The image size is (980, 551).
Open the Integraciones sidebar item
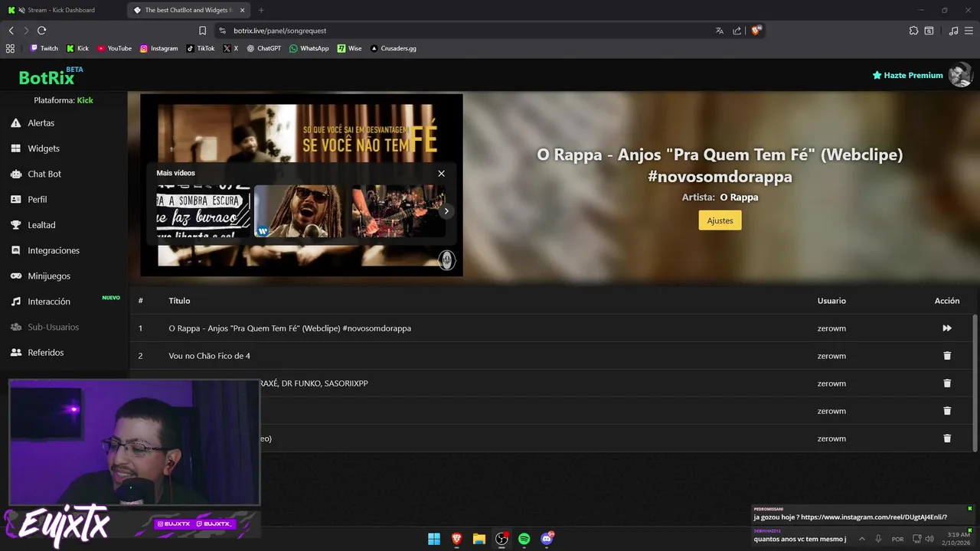tap(54, 250)
